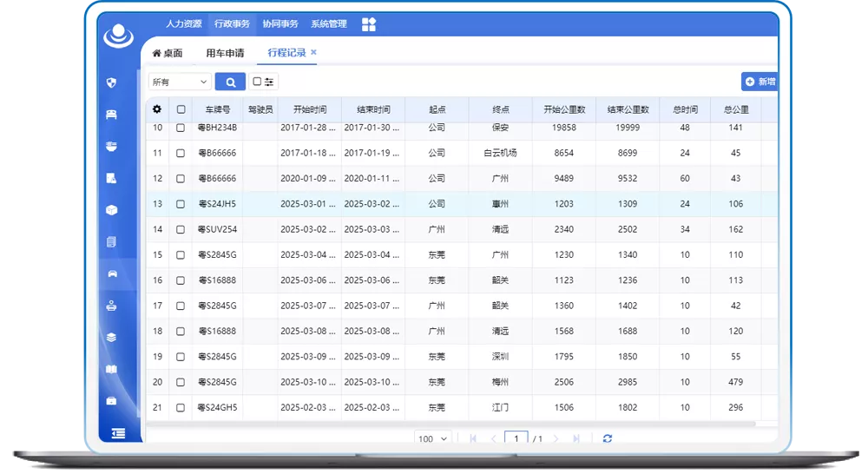Click 梅州 destination in row 20

(x=500, y=382)
